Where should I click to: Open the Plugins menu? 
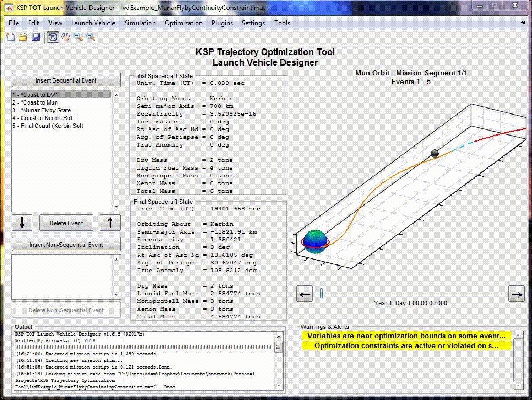(x=222, y=23)
